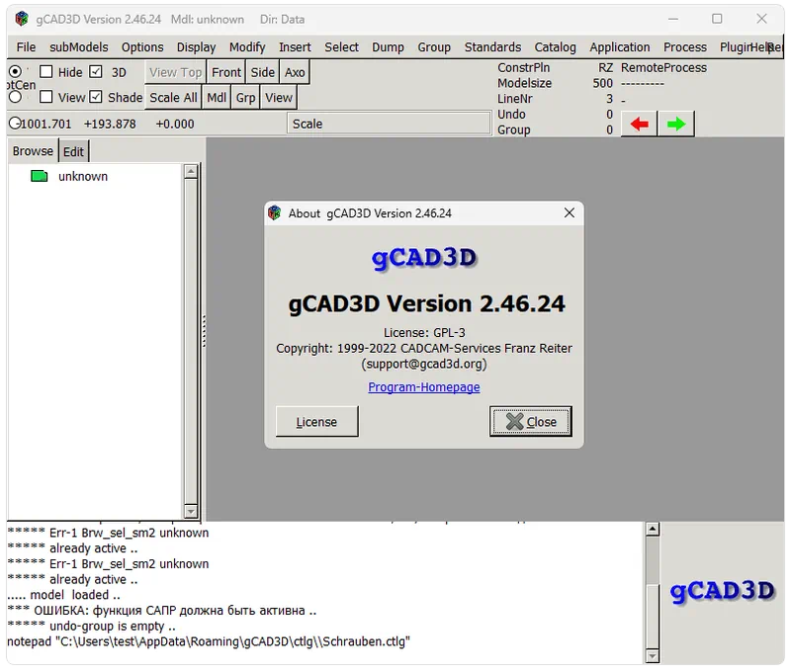791x672 pixels.
Task: Toggle the Shade checkbox
Action: (95, 96)
